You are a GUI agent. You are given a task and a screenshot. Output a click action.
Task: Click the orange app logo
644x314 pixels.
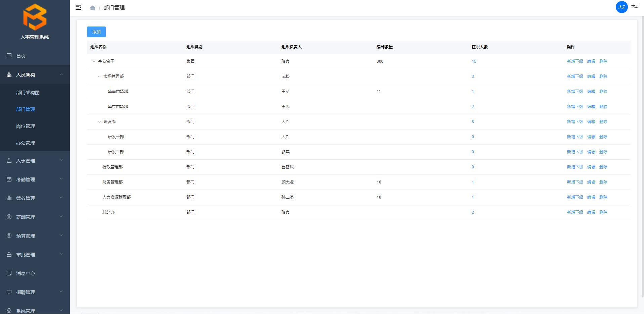tap(35, 17)
